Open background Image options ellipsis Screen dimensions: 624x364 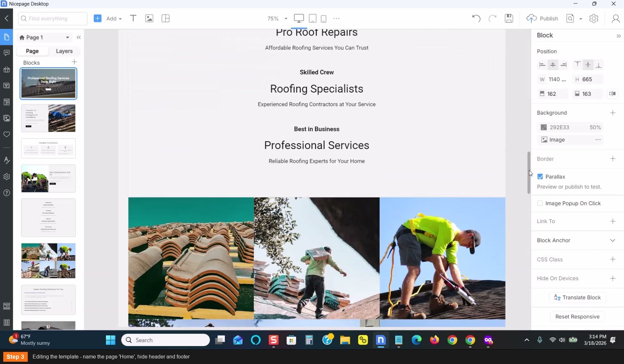coord(598,140)
